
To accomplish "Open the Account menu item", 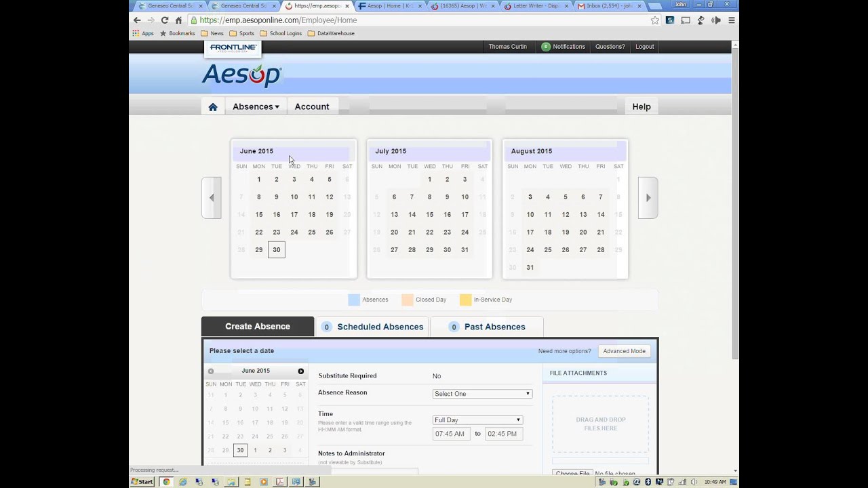I will (312, 107).
